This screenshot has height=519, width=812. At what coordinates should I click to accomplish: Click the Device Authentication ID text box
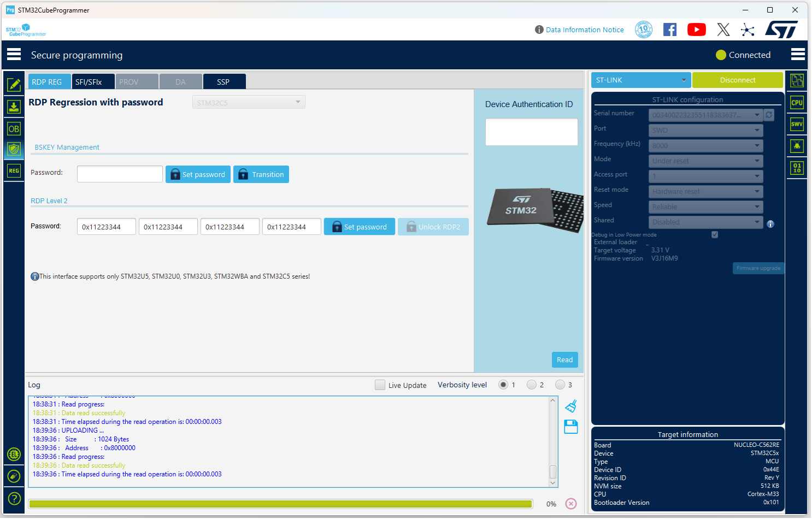click(x=532, y=132)
